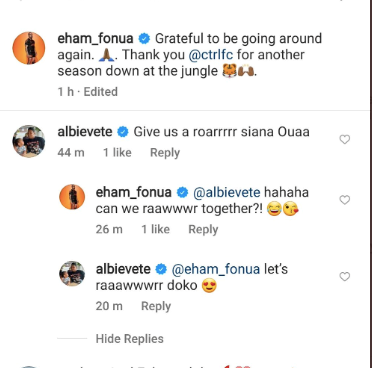This screenshot has width=372, height=368.
Task: Reply to eham_fonua's 26 m comment
Action: [x=203, y=229]
